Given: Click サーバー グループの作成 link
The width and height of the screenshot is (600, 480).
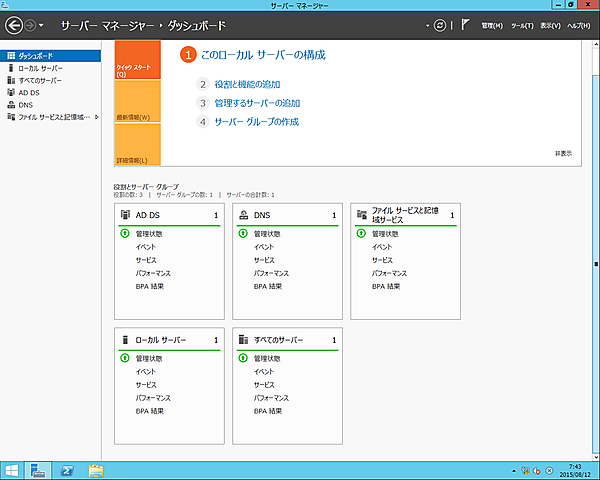Looking at the screenshot, I should (x=257, y=122).
